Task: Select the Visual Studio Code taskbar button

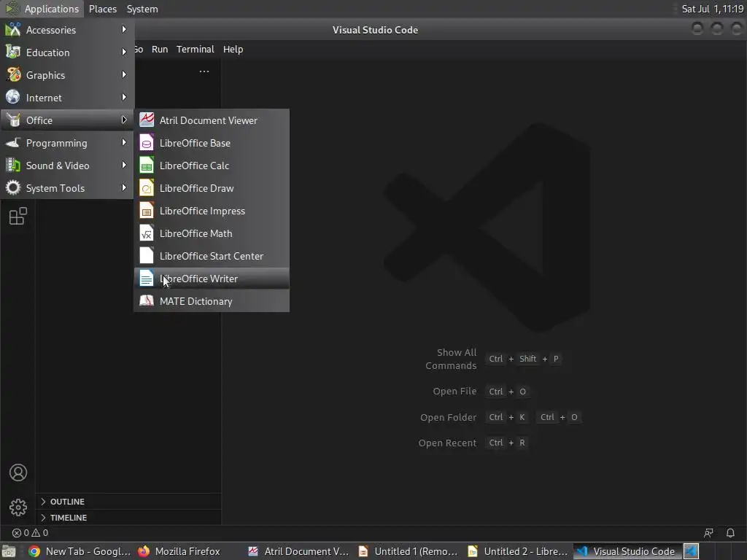Action: click(x=627, y=551)
